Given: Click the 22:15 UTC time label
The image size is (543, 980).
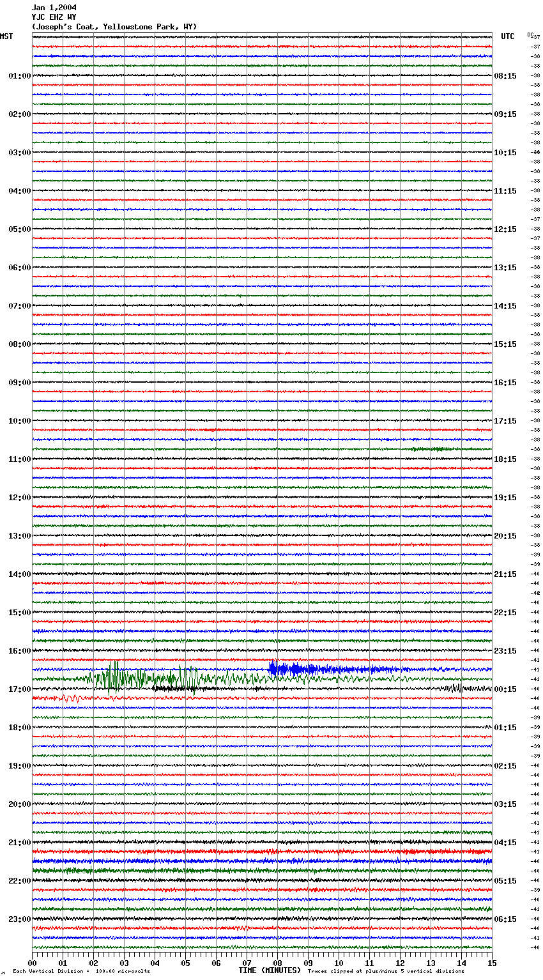Looking at the screenshot, I should point(505,613).
